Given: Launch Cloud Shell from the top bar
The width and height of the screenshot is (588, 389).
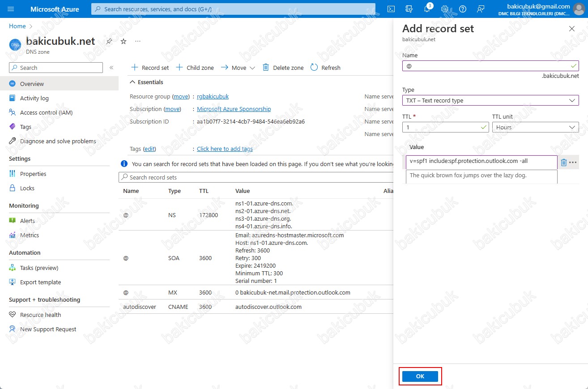Looking at the screenshot, I should pyautogui.click(x=391, y=9).
